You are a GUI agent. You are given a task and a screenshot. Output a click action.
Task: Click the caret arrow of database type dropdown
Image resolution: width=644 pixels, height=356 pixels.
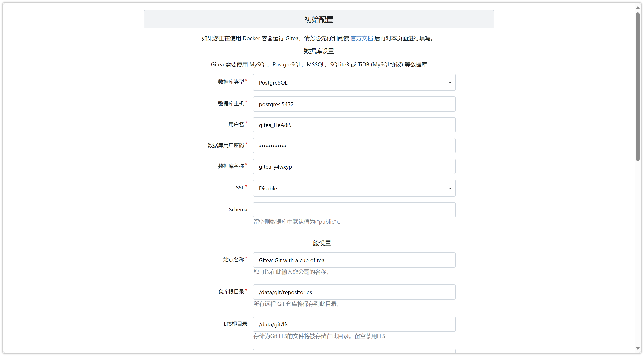tap(450, 82)
